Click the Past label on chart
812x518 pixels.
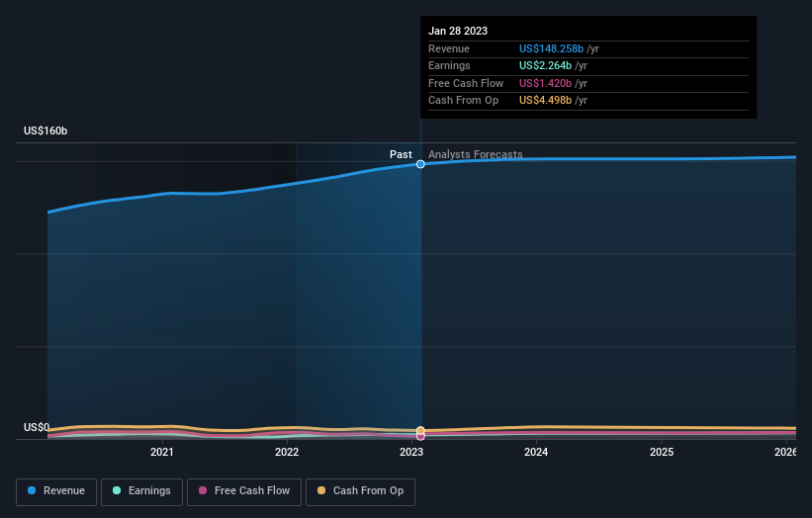point(401,154)
